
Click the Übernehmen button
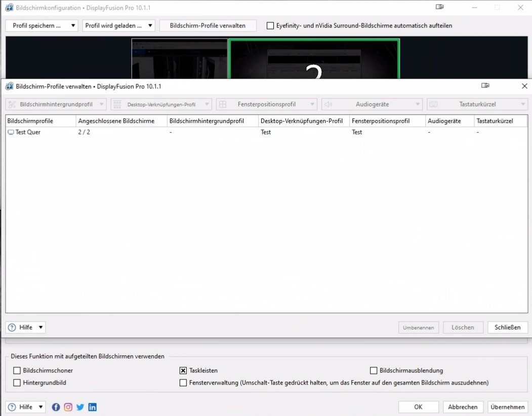coord(508,407)
